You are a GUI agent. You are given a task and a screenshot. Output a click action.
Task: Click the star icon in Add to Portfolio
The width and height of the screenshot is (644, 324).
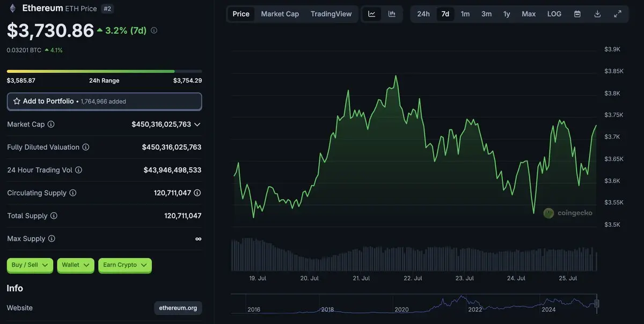(17, 101)
